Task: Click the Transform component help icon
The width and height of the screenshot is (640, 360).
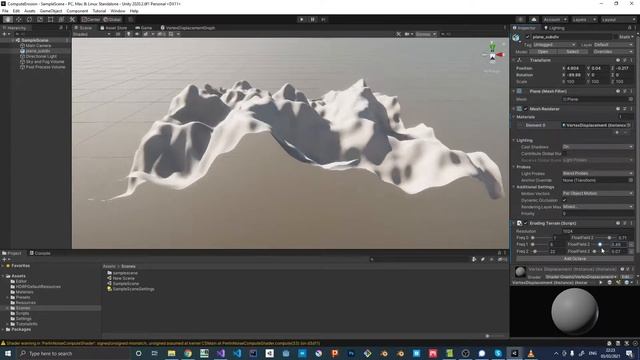Action: (618, 60)
